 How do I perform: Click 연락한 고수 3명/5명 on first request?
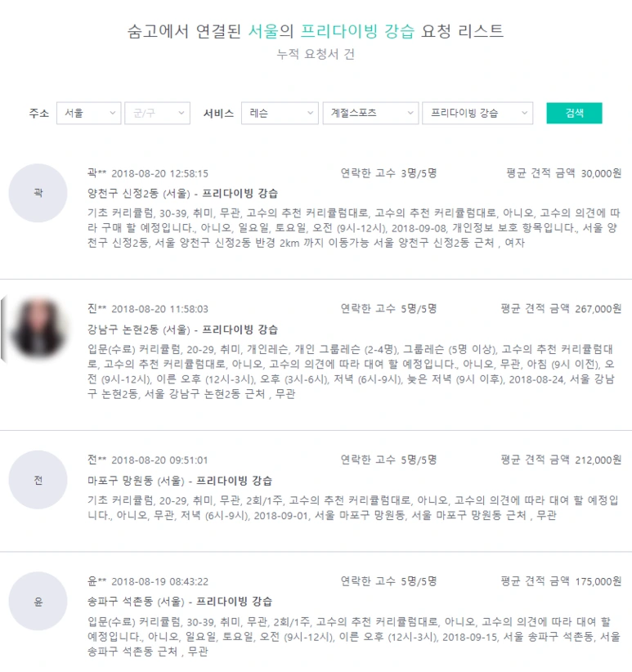(x=388, y=173)
